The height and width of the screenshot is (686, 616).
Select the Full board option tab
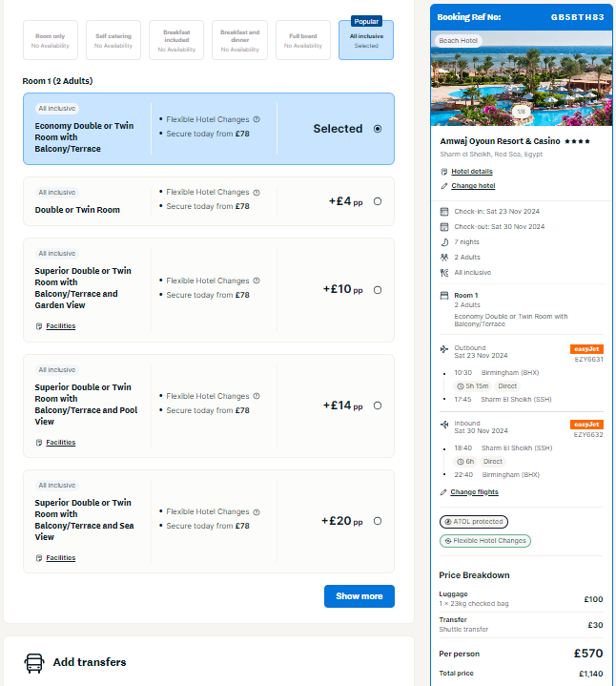click(303, 40)
